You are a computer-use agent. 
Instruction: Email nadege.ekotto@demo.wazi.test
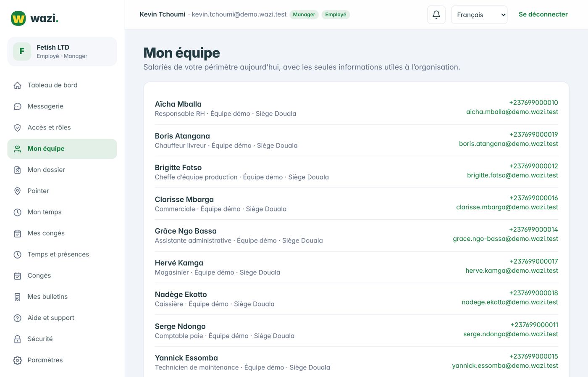[x=510, y=302]
